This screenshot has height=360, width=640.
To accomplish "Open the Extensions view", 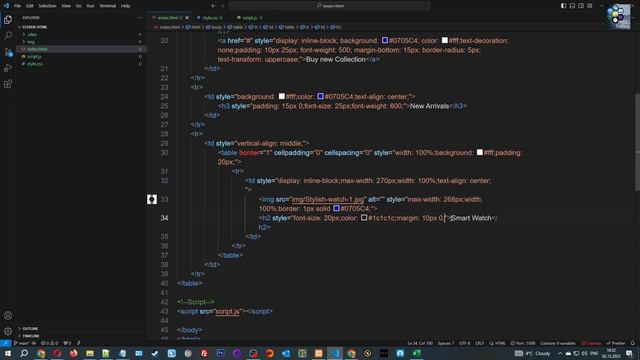I will coord(8,84).
